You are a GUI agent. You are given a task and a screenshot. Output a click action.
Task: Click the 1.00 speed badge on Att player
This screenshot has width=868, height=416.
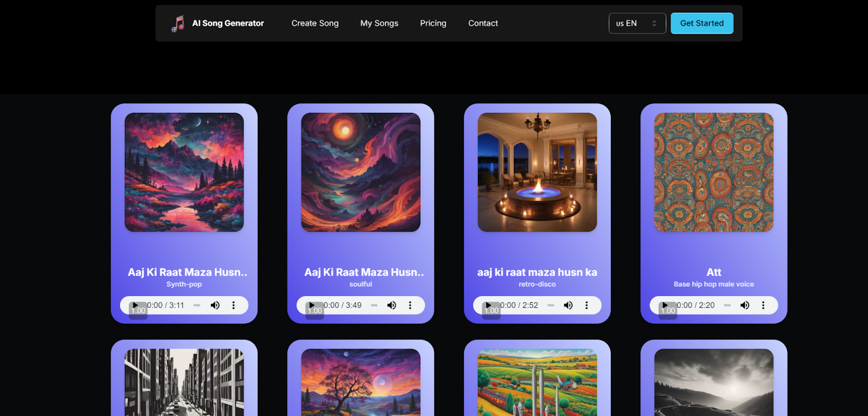tap(668, 311)
